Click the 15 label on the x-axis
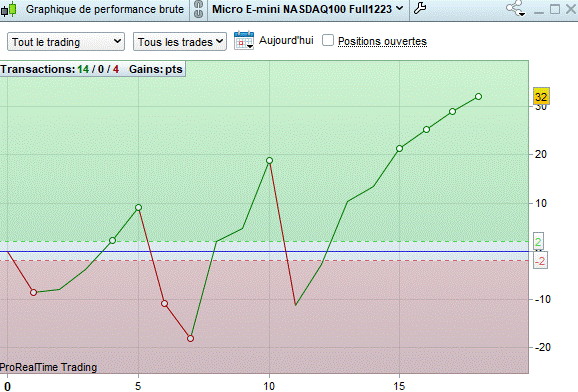Screen dimensions: 578x392 (399, 386)
